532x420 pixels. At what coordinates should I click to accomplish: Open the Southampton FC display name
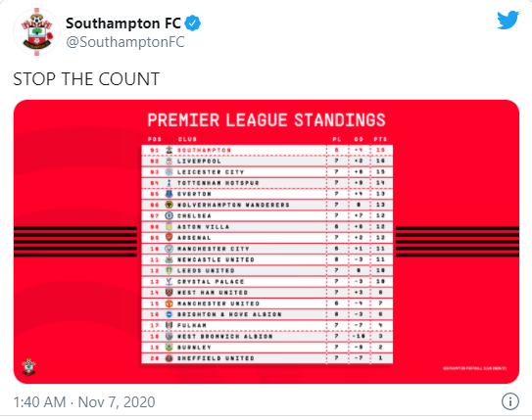[123, 23]
